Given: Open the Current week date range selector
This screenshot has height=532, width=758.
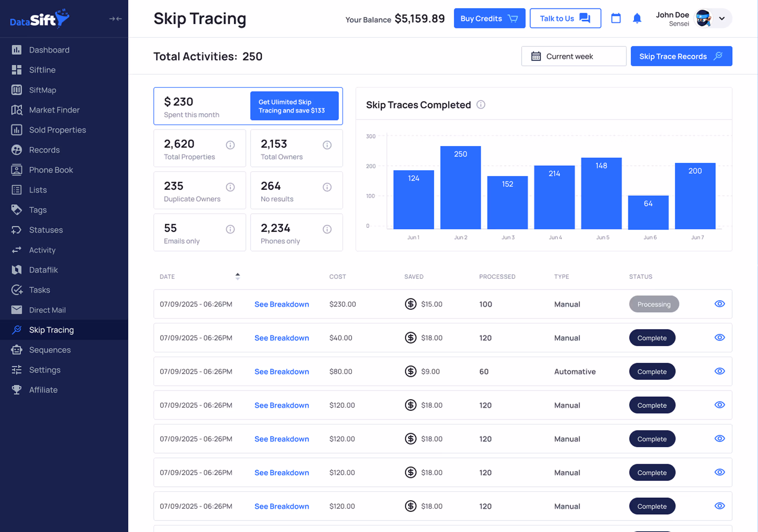Looking at the screenshot, I should point(574,56).
